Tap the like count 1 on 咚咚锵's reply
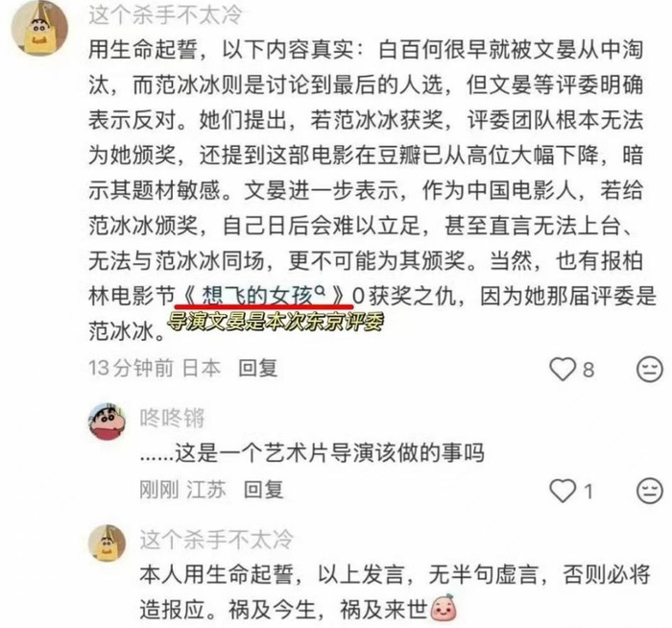Screen dimensions: 672x628 point(588,492)
